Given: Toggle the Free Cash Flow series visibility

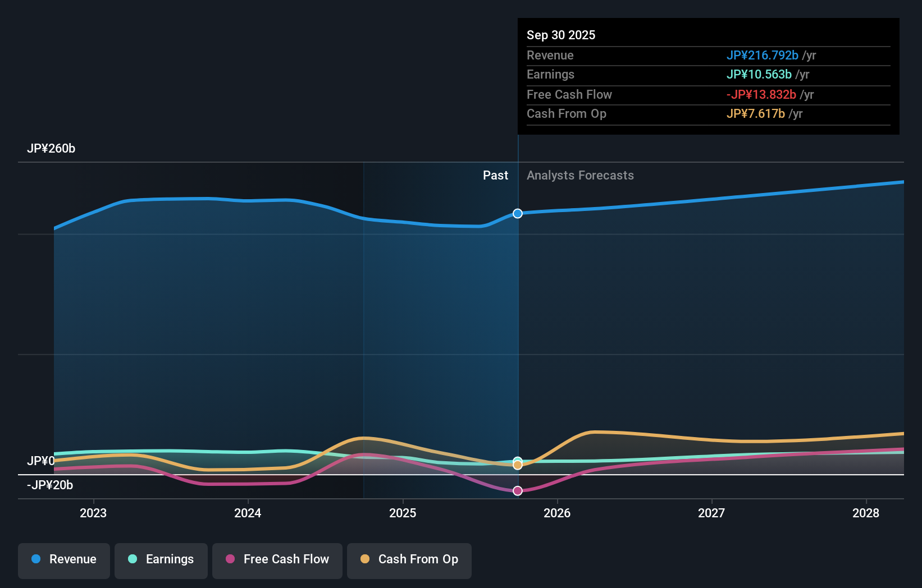Looking at the screenshot, I should [277, 559].
